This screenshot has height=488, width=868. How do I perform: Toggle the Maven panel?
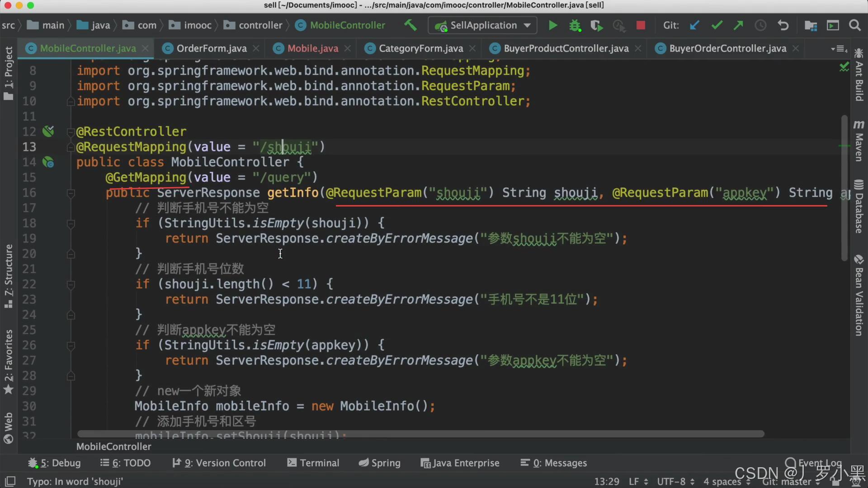coord(859,141)
